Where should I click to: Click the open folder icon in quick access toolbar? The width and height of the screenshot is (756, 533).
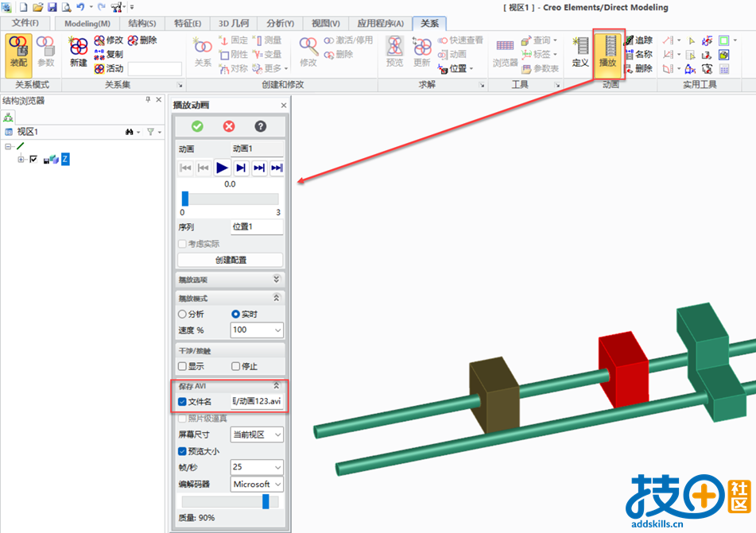coord(37,7)
